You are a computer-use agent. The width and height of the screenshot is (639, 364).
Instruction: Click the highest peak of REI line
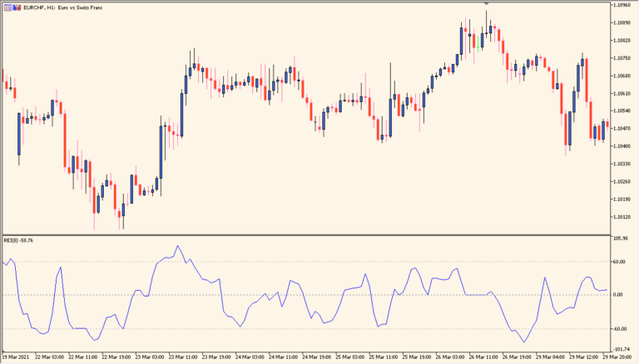pyautogui.click(x=177, y=246)
